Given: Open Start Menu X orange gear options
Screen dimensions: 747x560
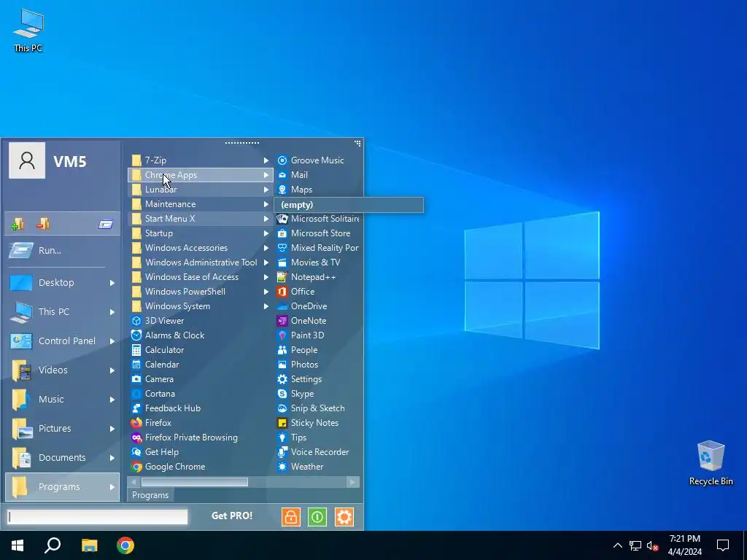Looking at the screenshot, I should pyautogui.click(x=344, y=517).
